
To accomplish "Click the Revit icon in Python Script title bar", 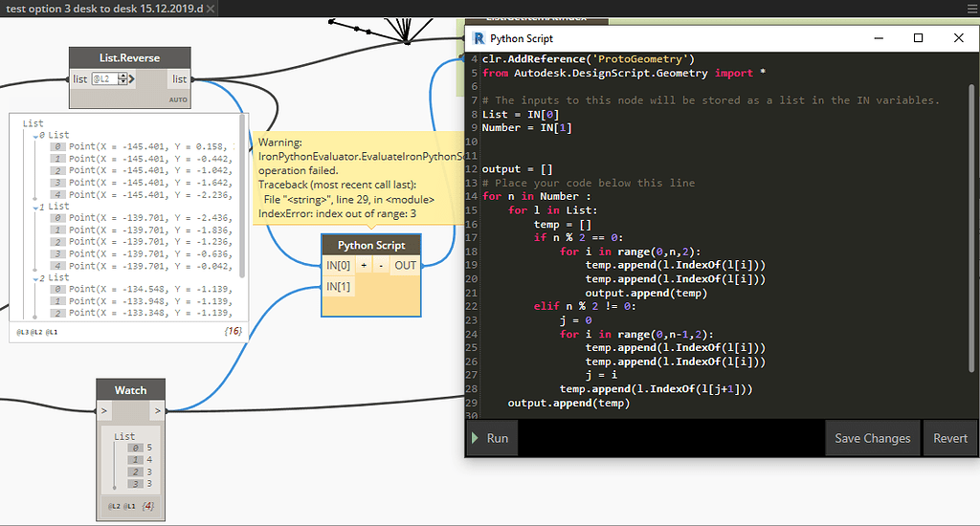I will point(478,38).
